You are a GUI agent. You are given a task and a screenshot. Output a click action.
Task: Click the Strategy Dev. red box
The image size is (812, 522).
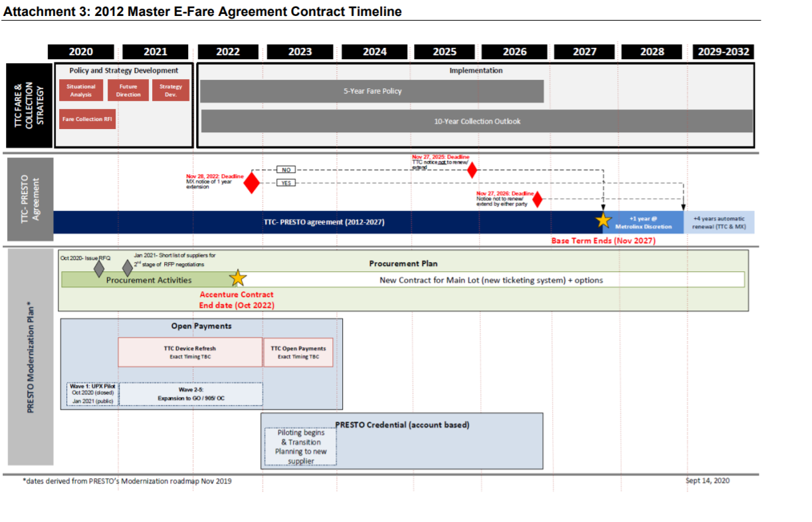pos(171,90)
